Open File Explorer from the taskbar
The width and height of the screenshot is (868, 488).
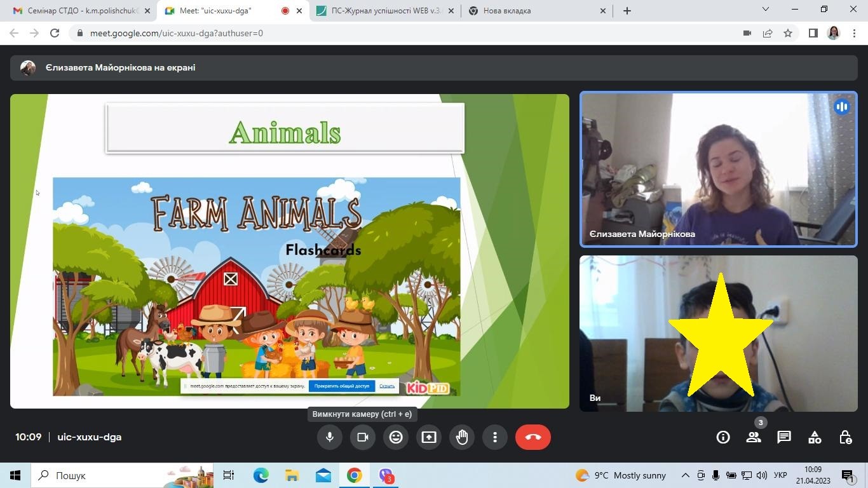(292, 475)
